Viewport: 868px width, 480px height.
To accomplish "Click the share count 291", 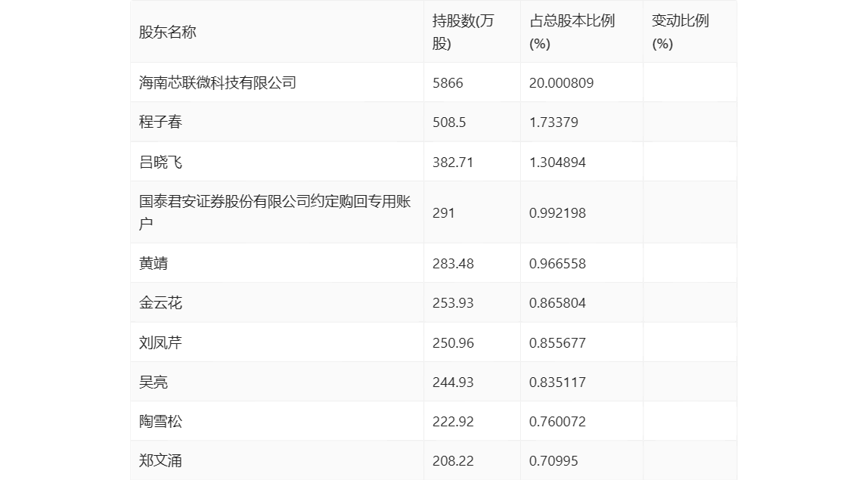I will tap(443, 213).
